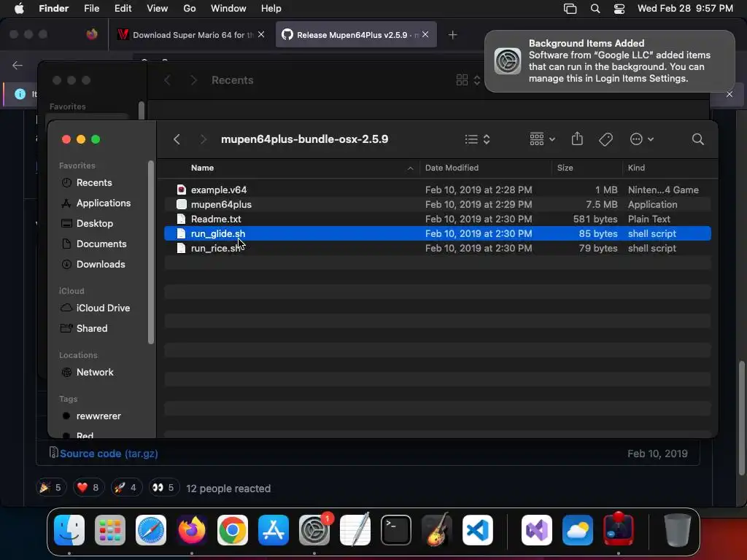Screen dimensions: 747x560
Task: Open Google Chrome from the Dock
Action: coord(233,530)
